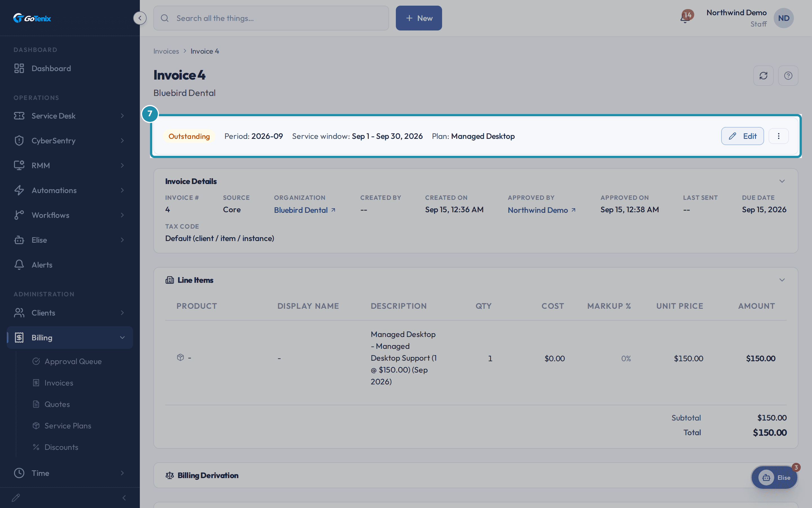The width and height of the screenshot is (812, 508).
Task: Open Quotes in the Billing submenu
Action: coord(57,404)
